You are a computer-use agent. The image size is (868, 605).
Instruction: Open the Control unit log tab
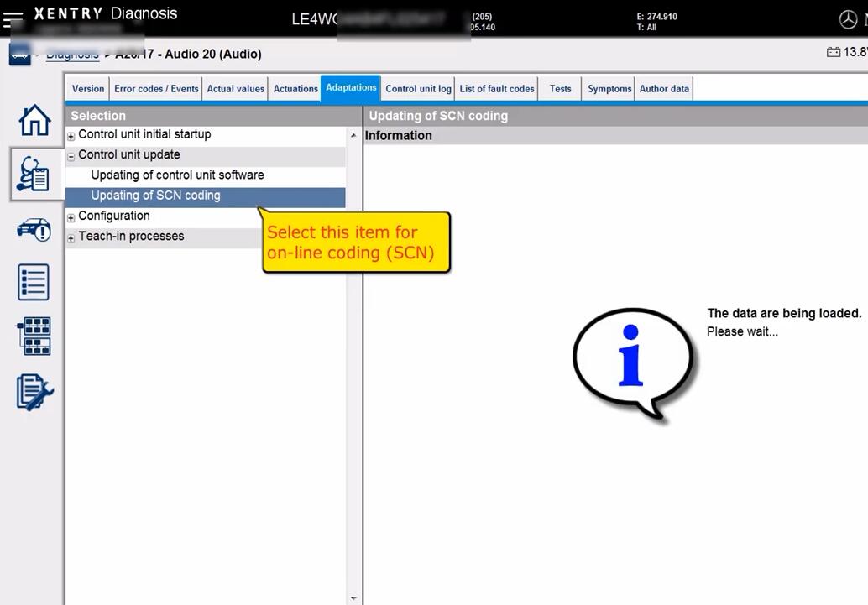point(418,89)
